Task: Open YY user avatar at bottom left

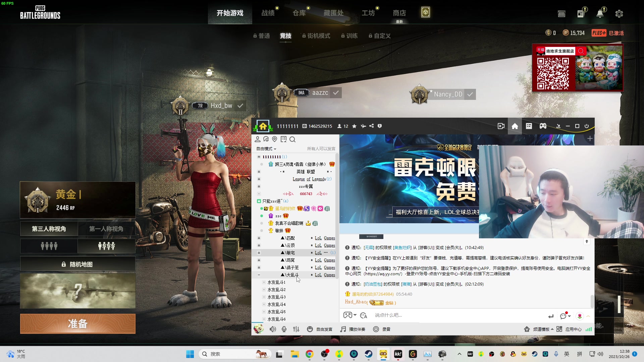Action: point(259,329)
